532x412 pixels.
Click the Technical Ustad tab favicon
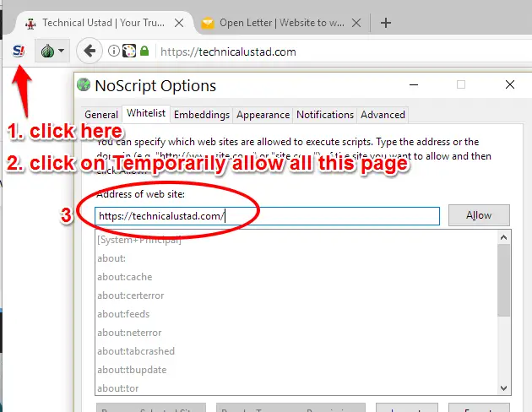pos(30,24)
